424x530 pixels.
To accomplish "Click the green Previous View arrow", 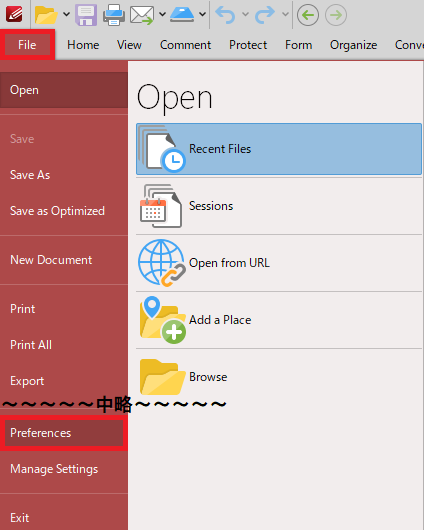I will tap(308, 15).
